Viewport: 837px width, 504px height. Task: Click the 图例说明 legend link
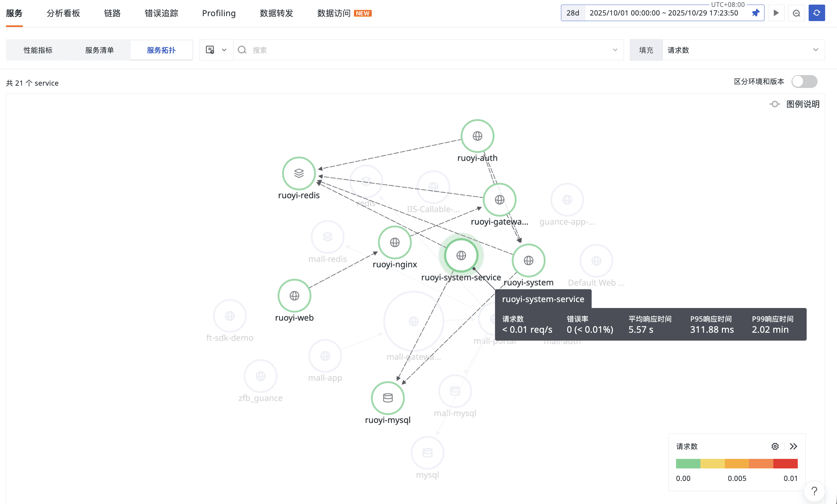[802, 104]
